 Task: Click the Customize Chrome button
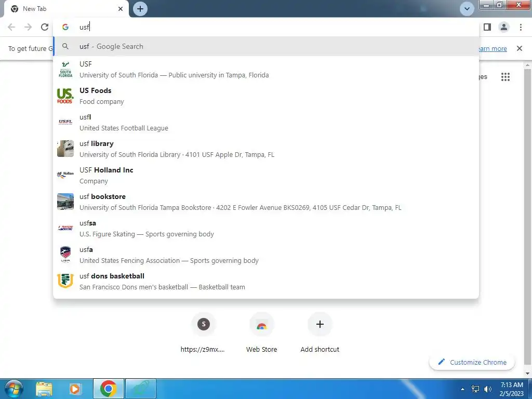click(x=472, y=362)
